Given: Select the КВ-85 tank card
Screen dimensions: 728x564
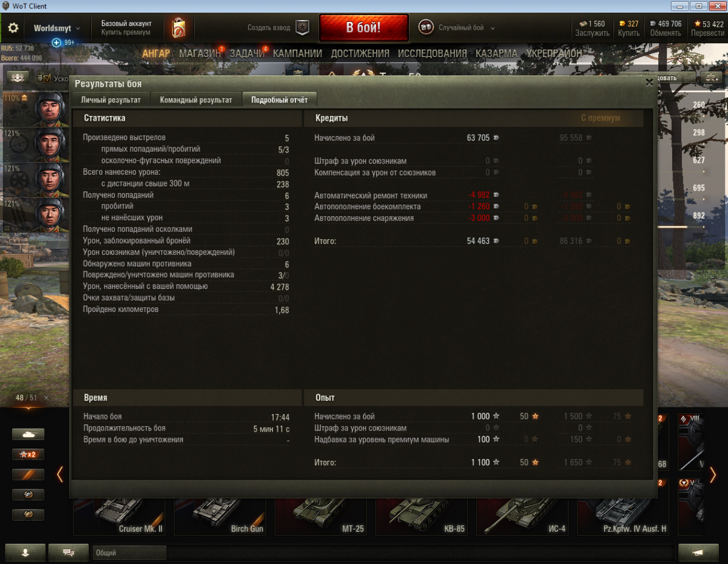Looking at the screenshot, I should [421, 517].
